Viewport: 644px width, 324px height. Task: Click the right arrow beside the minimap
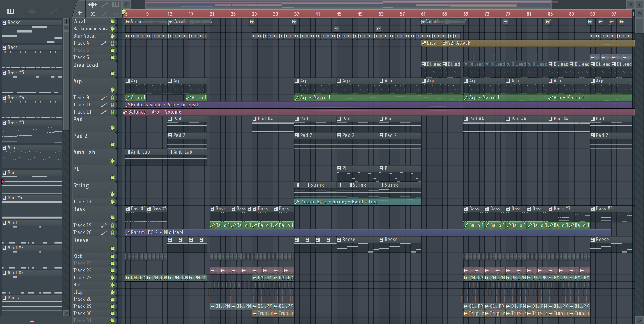point(630,4)
